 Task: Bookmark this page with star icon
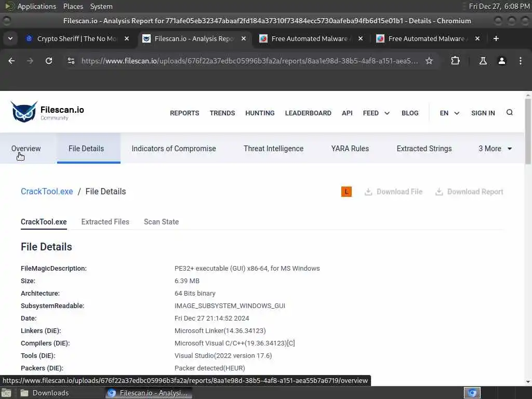pyautogui.click(x=429, y=61)
